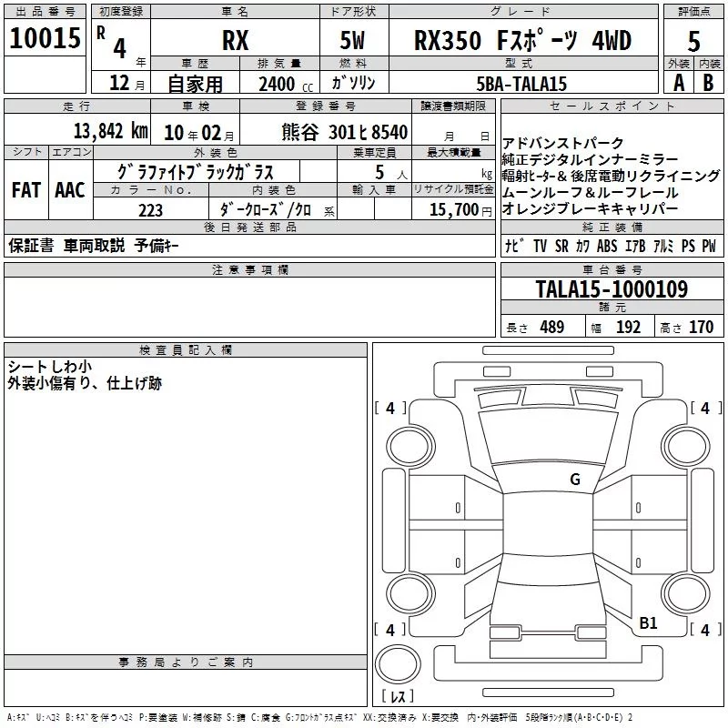The image size is (728, 728).
Task: Click sales point オレンジブレーキキャリパー
Action: point(590,209)
